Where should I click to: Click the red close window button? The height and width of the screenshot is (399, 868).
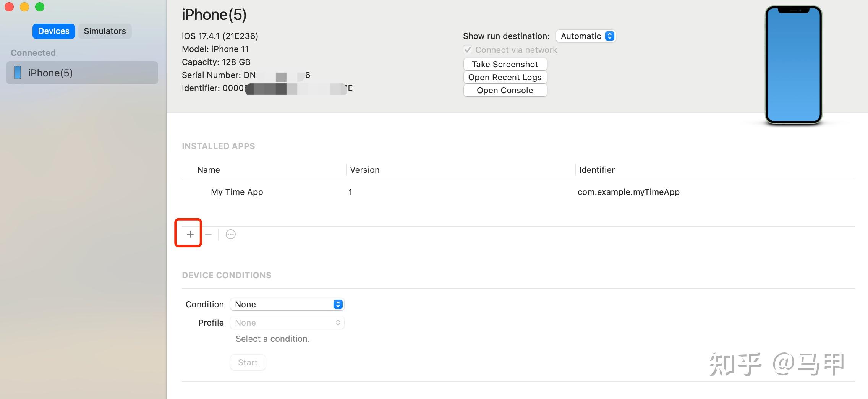coord(9,7)
